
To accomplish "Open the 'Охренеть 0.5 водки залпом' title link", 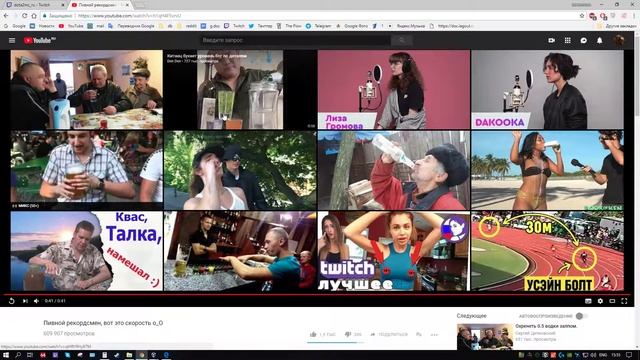I will (x=546, y=326).
